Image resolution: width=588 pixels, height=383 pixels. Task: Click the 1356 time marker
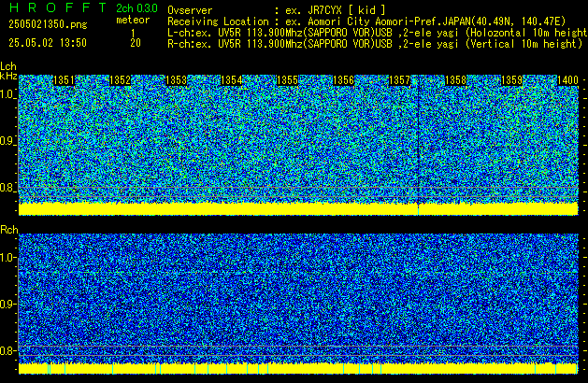343,80
